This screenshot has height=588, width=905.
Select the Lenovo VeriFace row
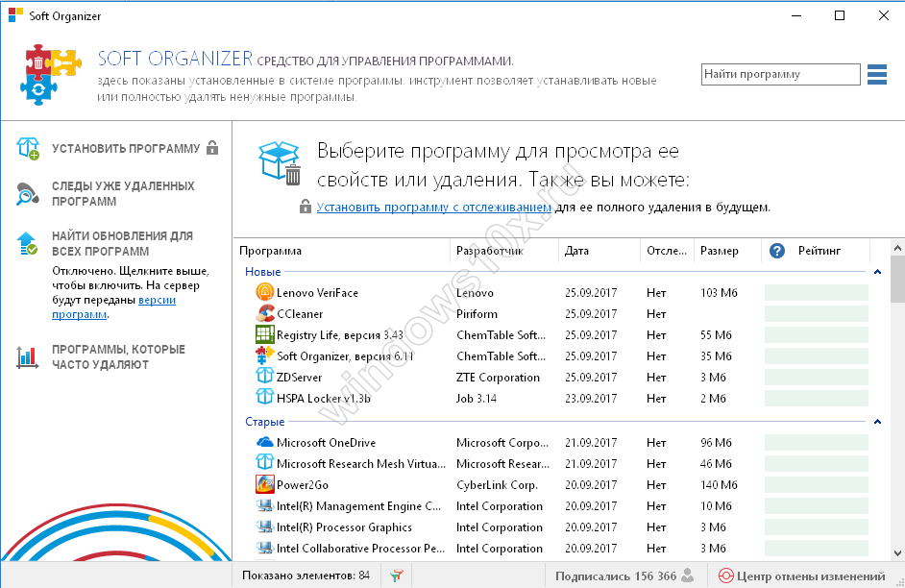(317, 293)
